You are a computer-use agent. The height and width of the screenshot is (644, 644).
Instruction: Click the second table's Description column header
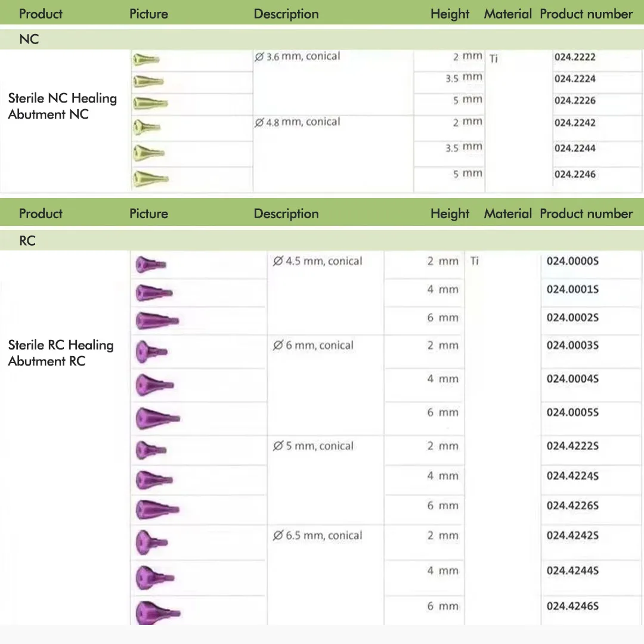coord(286,213)
